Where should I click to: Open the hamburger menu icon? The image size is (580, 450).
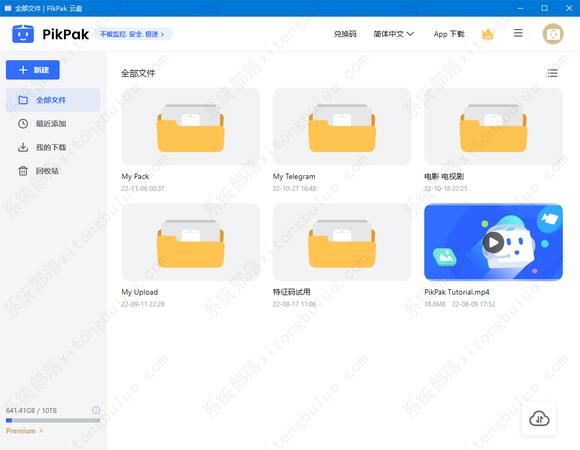click(x=518, y=33)
